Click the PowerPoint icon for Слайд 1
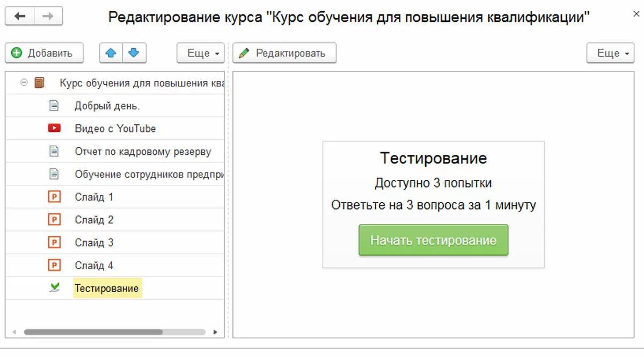Image resolution: width=644 pixels, height=358 pixels. click(x=54, y=197)
